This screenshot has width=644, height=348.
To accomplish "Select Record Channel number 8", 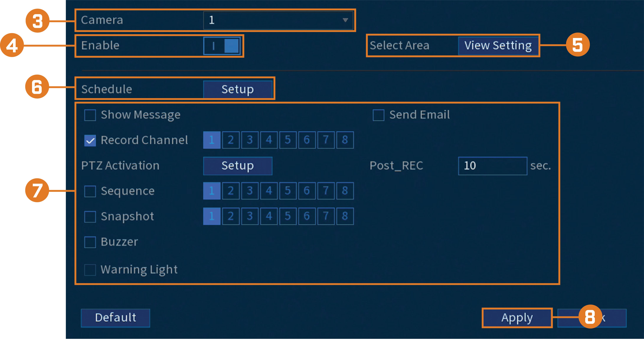I will point(345,140).
